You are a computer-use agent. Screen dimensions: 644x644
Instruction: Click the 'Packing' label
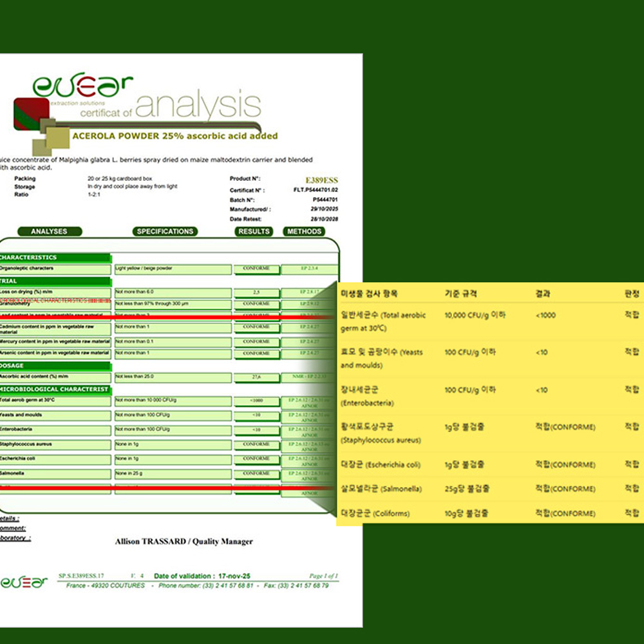coord(24,178)
